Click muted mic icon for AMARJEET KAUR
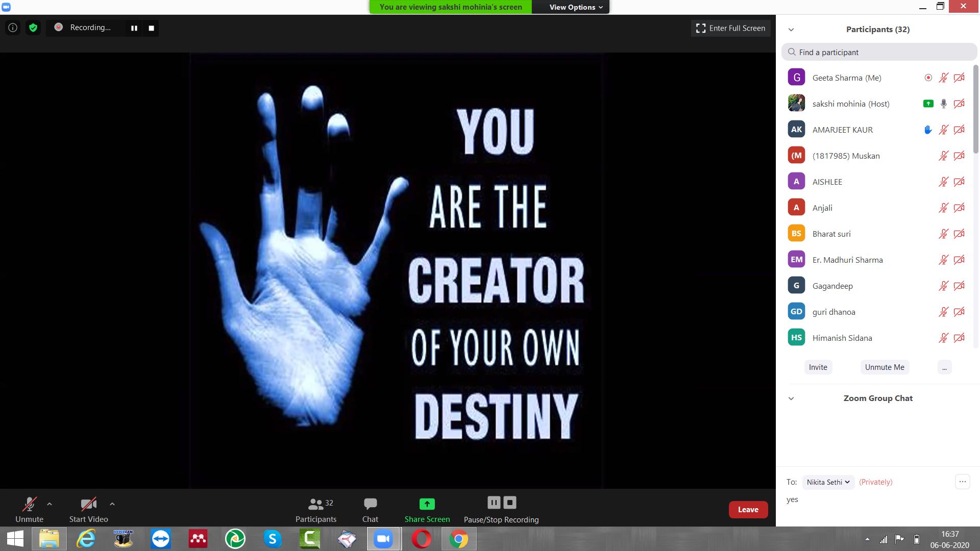Screen dimensions: 980x551 coord(943,130)
